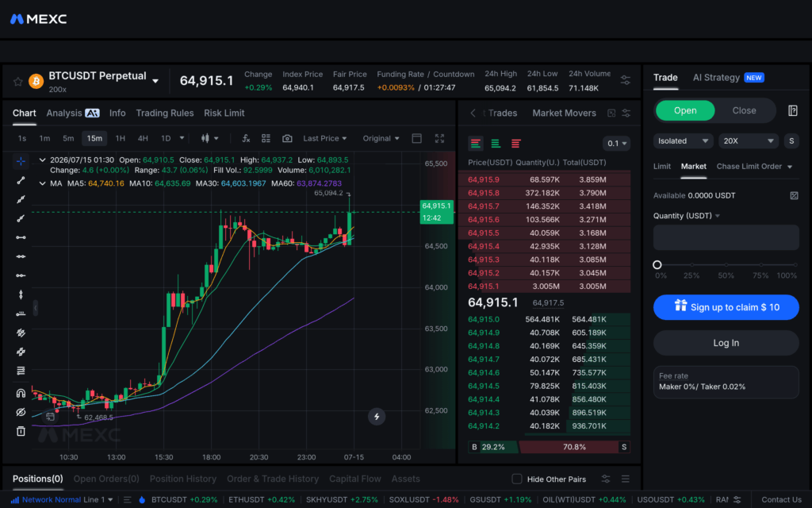Expand the BTCUSDT Perpetual pair dropdown
The image size is (812, 508).
coord(155,82)
